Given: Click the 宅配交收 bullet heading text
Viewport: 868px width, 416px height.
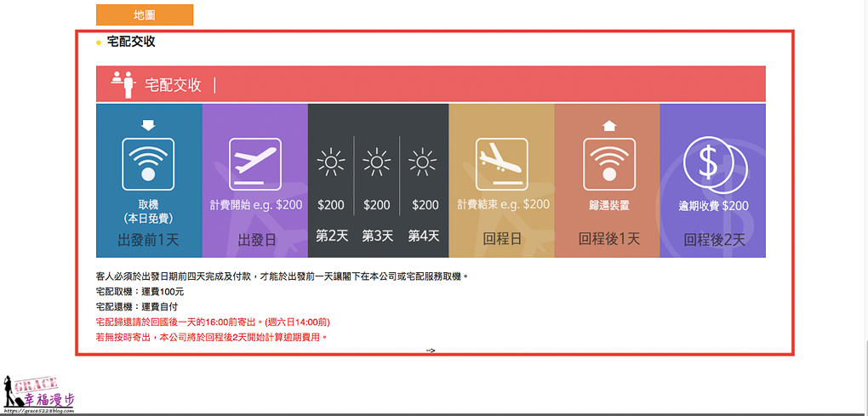Looking at the screenshot, I should click(131, 42).
